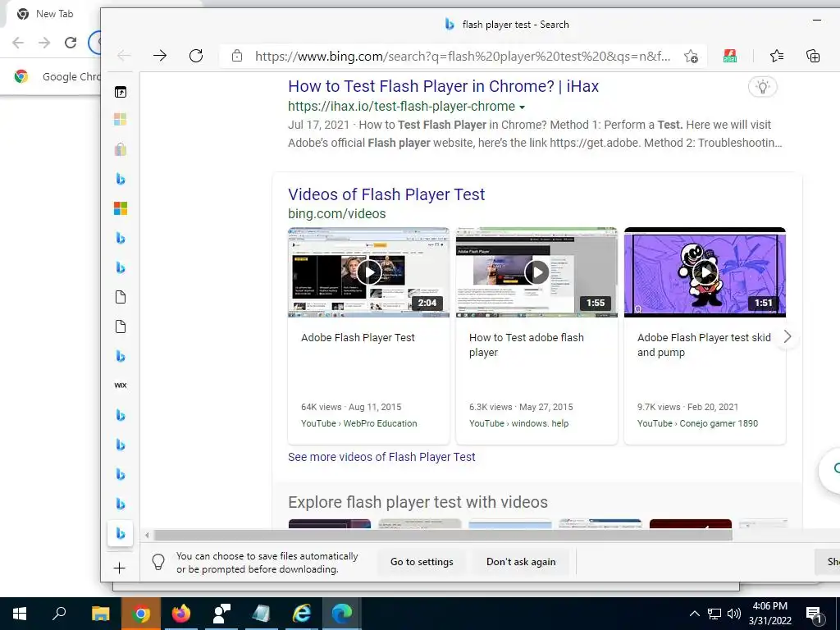Viewport: 840px width, 630px height.
Task: Launch Firefox from taskbar
Action: pos(181,614)
